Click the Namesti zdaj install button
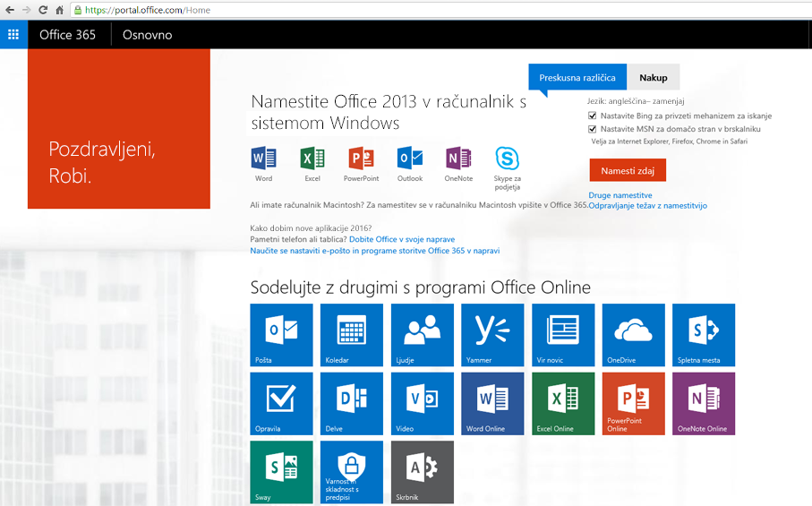This screenshot has width=812, height=506. (x=628, y=170)
